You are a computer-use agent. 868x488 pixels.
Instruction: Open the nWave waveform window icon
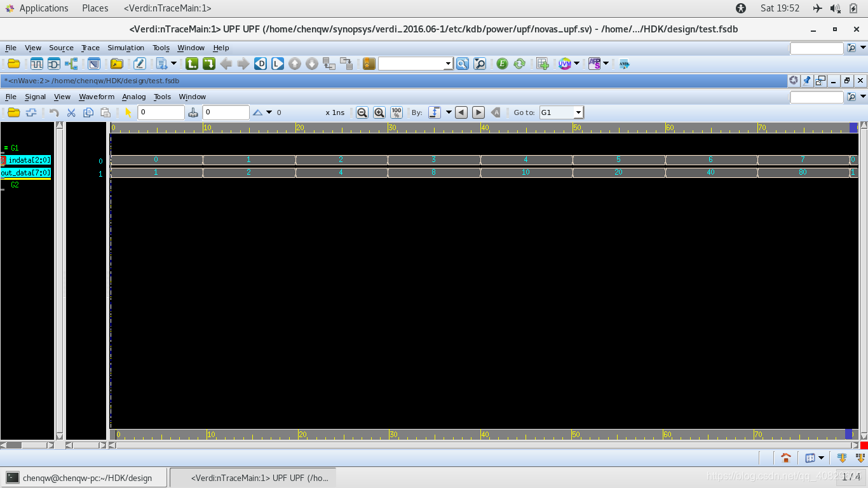36,64
